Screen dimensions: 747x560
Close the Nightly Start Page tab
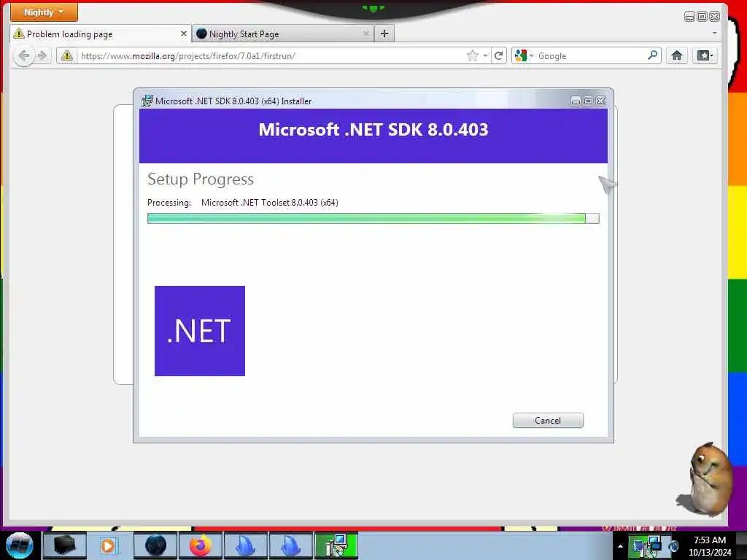366,34
